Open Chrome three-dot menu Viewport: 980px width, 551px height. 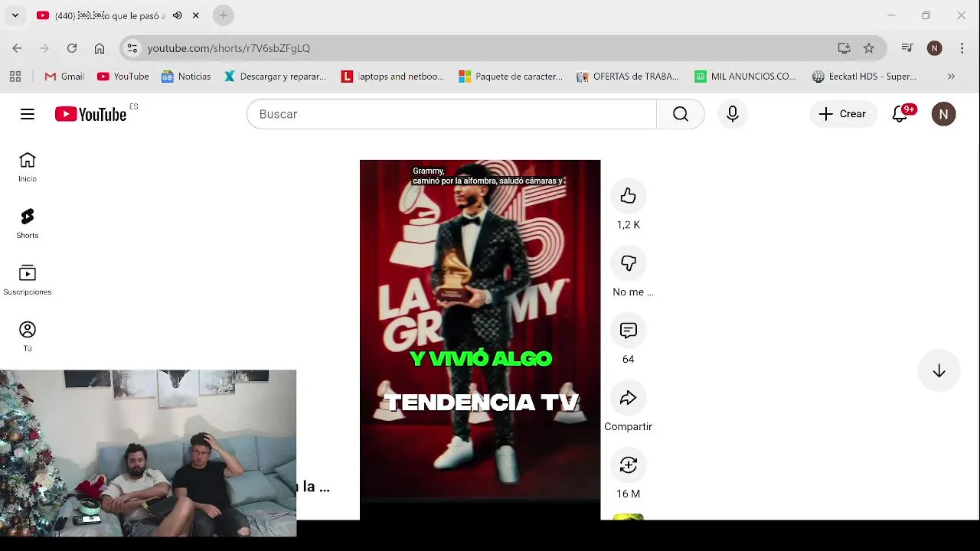click(962, 48)
